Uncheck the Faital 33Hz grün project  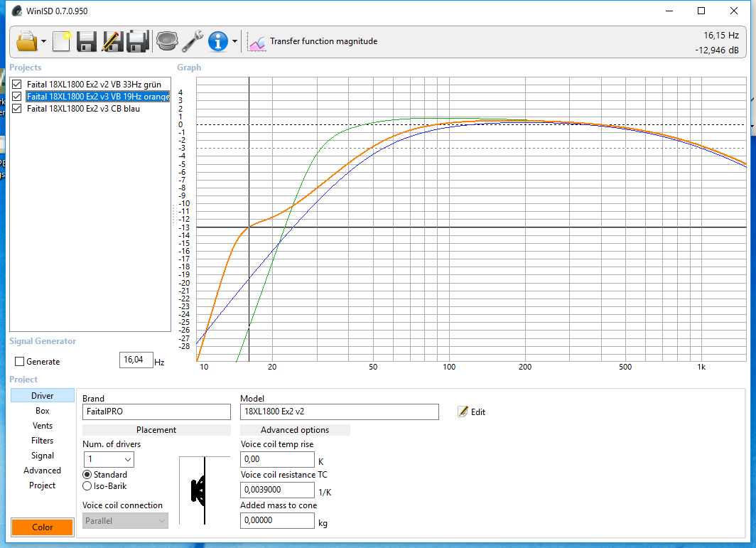18,85
